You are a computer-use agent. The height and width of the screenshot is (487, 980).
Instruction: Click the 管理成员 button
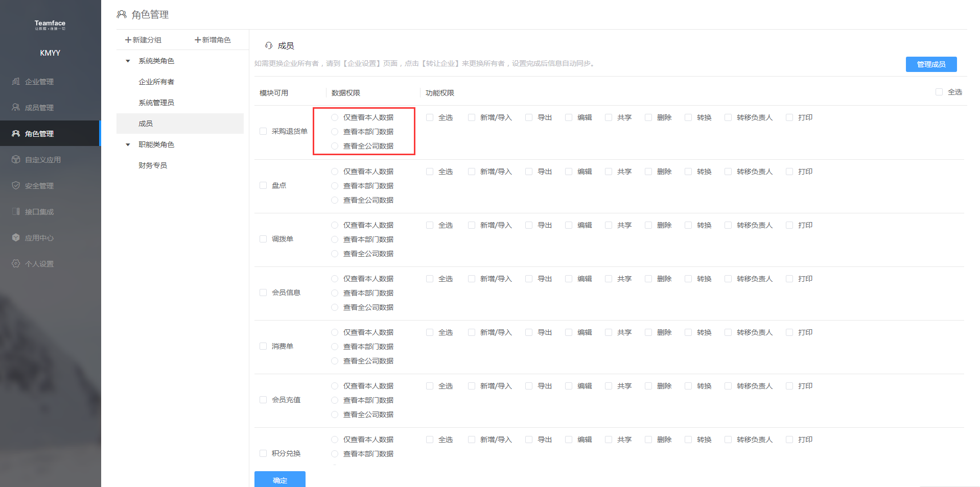tap(930, 64)
